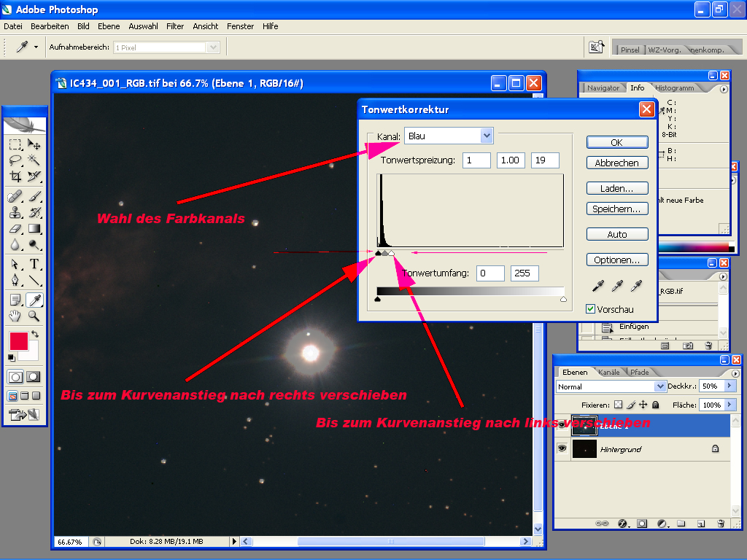Select the Brush tool

34,195
